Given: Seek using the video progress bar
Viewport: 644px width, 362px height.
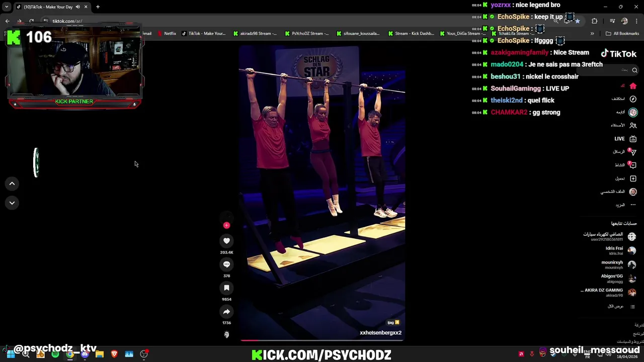Looking at the screenshot, I should click(x=322, y=340).
